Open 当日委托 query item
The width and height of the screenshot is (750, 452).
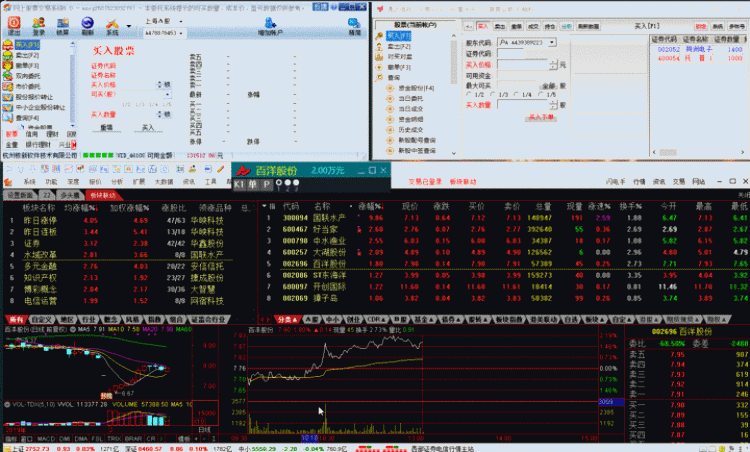410,99
